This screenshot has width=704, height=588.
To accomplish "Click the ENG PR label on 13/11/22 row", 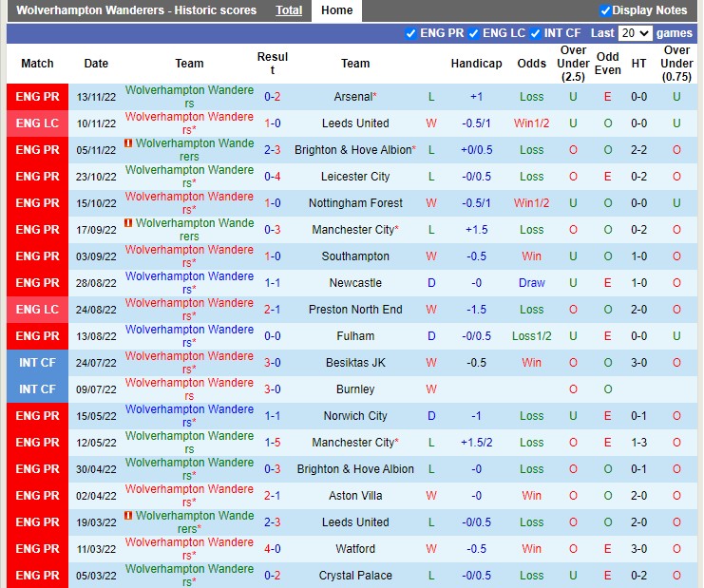I will pyautogui.click(x=37, y=97).
